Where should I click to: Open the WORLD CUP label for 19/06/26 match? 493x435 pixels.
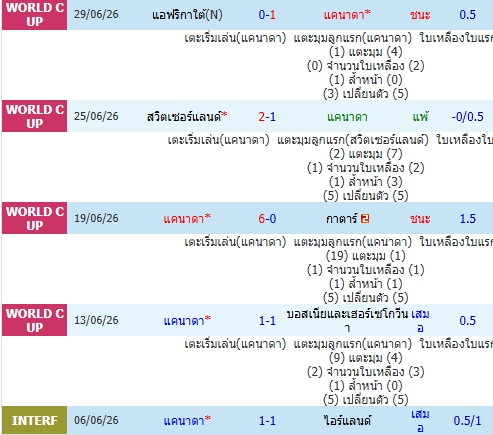point(34,218)
